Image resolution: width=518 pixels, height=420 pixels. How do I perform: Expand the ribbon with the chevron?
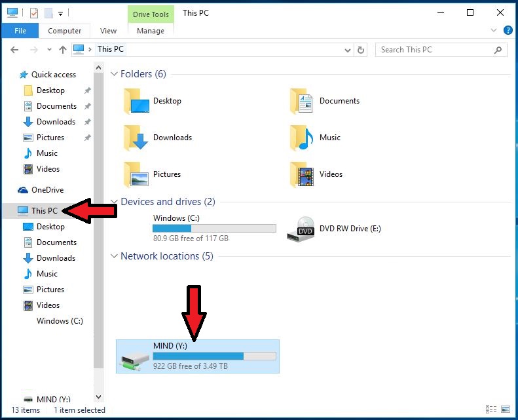point(494,30)
